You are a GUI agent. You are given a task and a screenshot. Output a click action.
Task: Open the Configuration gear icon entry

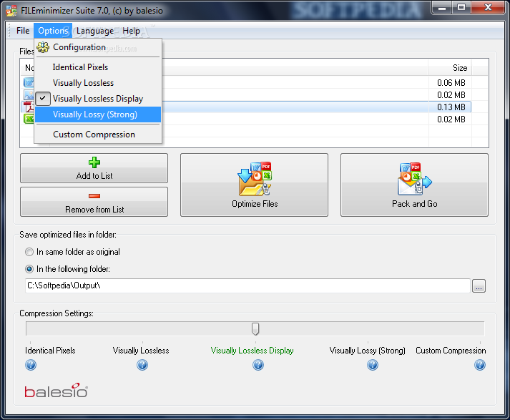click(43, 47)
